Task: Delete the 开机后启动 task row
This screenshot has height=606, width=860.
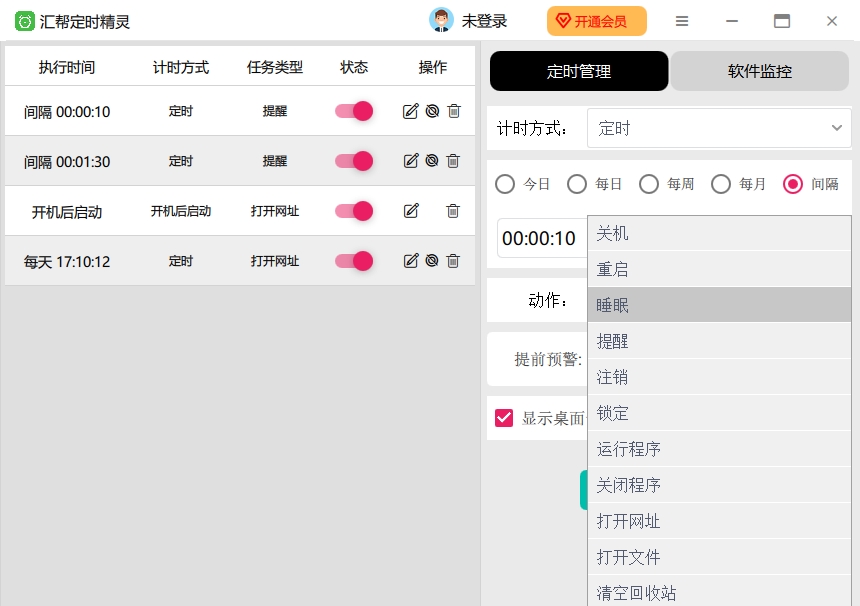Action: pyautogui.click(x=453, y=211)
